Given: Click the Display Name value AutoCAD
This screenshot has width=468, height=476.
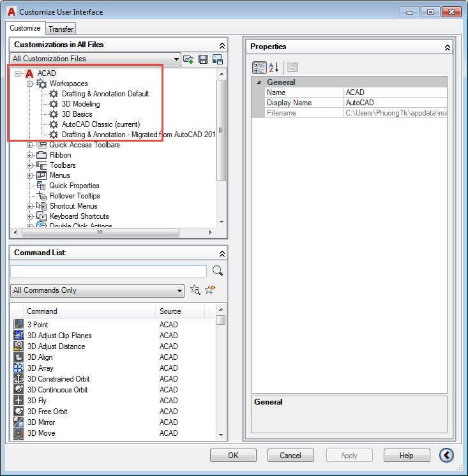Looking at the screenshot, I should [395, 103].
